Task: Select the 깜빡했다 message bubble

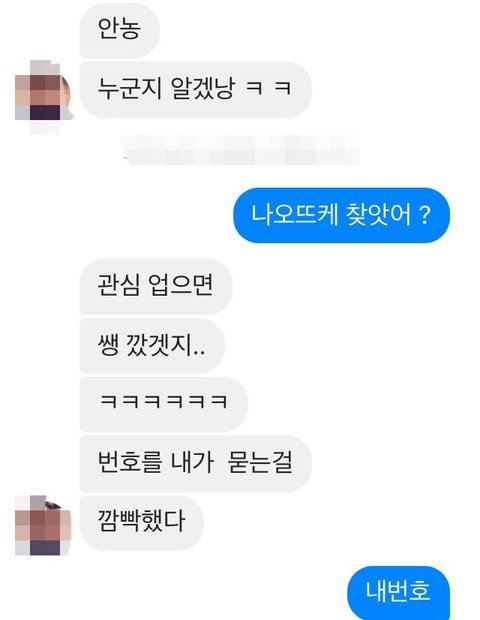Action: [x=142, y=523]
